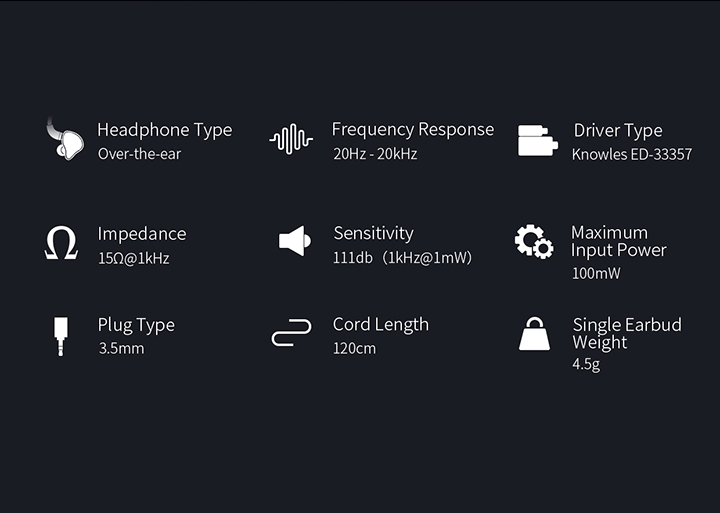Click the 120cm cord length value

(354, 349)
